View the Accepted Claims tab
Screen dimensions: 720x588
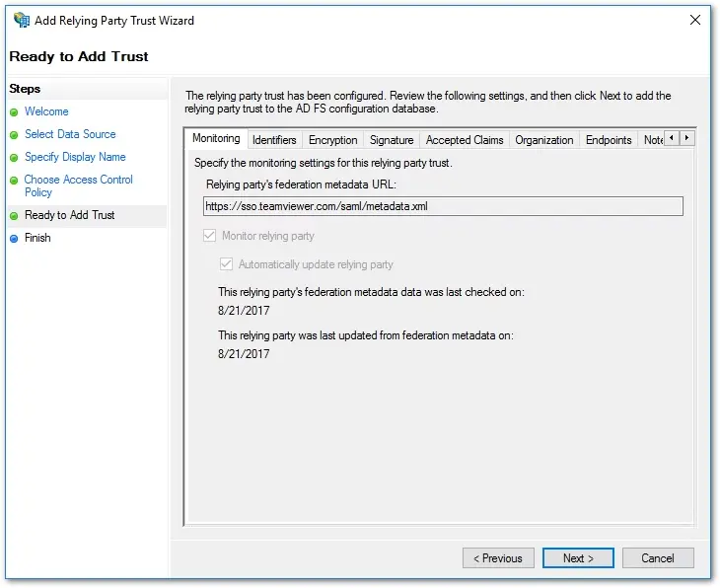pyautogui.click(x=465, y=140)
